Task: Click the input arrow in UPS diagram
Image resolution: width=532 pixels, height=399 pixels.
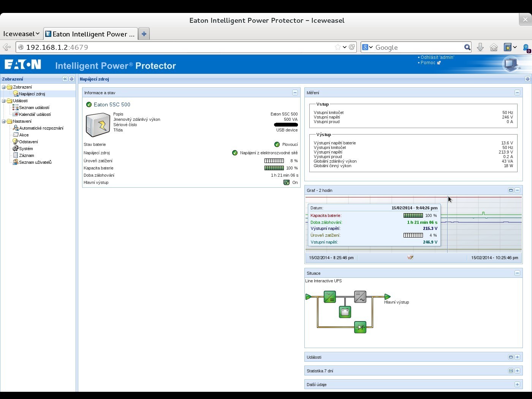Action: click(x=309, y=297)
